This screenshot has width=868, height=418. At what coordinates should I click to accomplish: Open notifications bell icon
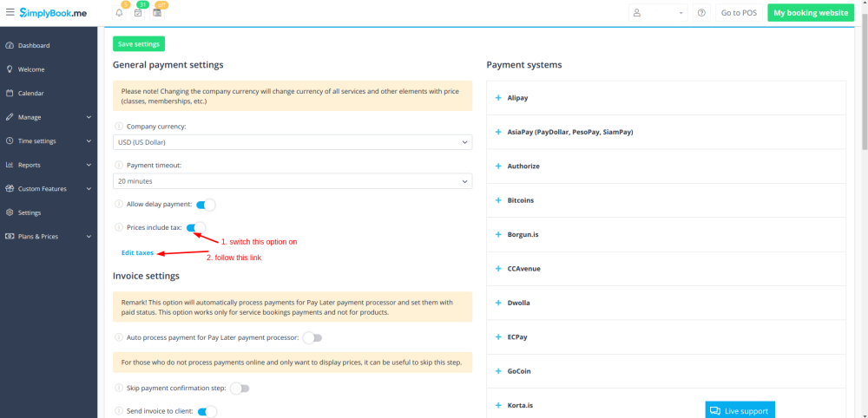[x=119, y=13]
